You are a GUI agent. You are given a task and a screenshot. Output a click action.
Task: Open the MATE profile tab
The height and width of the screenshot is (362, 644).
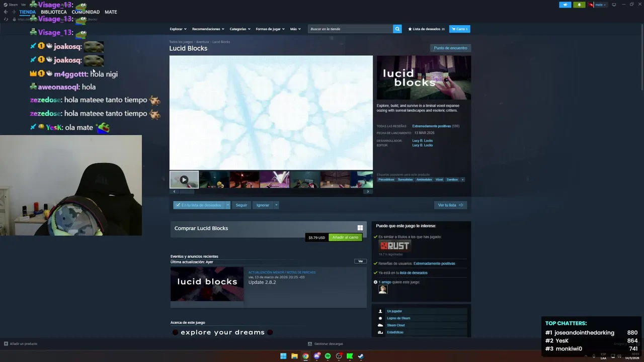coord(111,12)
